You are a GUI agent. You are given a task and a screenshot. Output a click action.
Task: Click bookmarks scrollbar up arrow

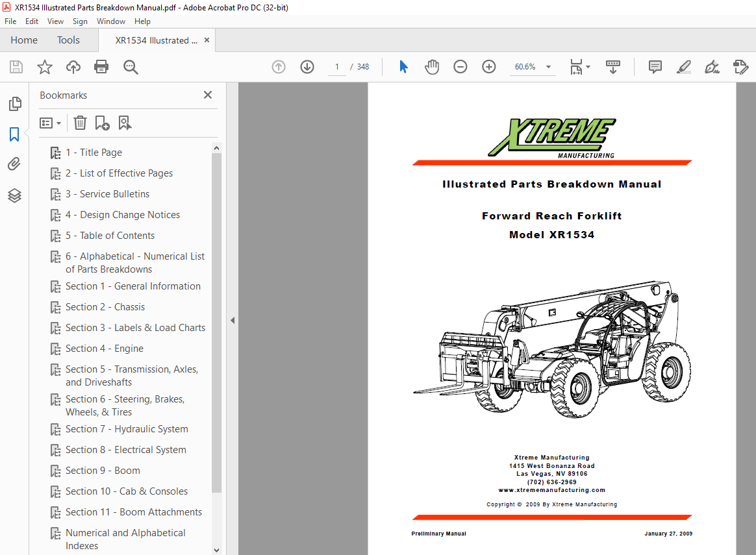[216, 148]
